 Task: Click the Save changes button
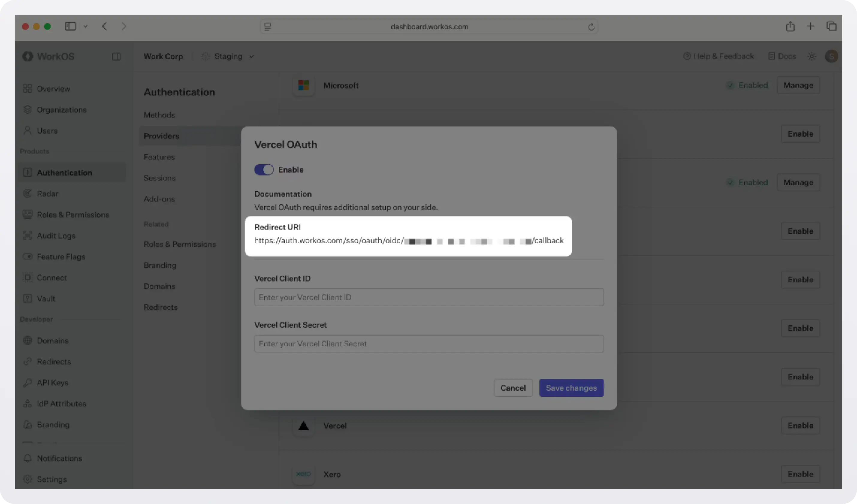[x=571, y=388]
